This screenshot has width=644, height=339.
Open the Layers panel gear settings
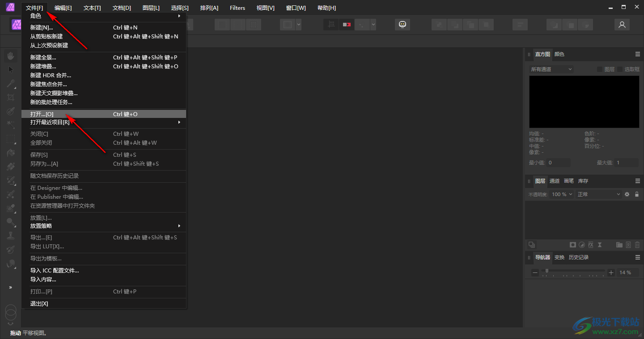click(627, 194)
